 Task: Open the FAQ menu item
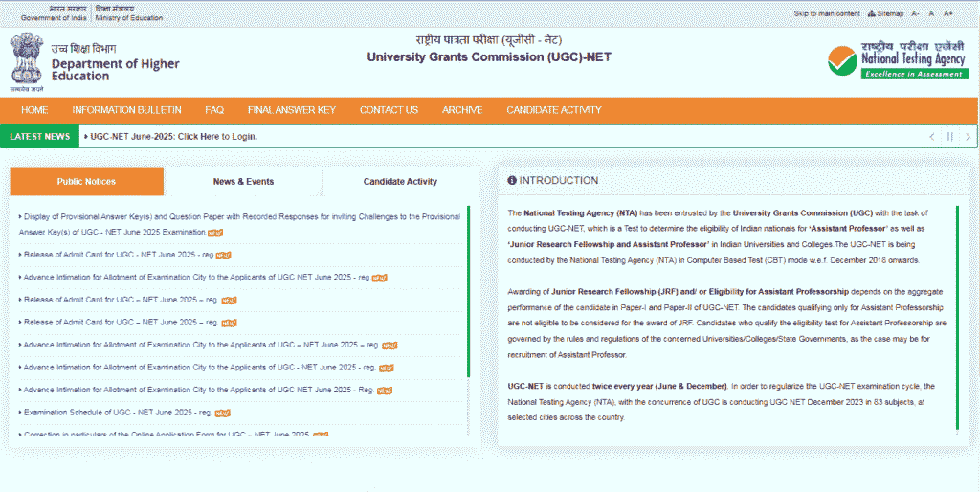[214, 110]
